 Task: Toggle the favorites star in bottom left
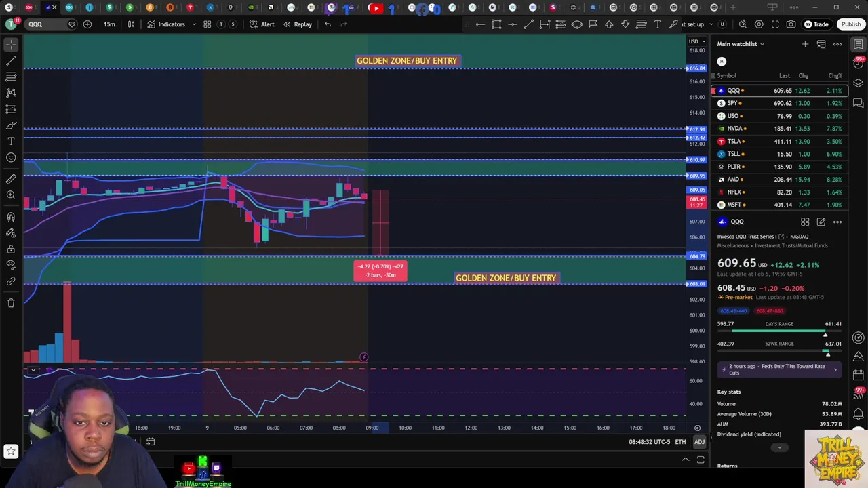11,451
